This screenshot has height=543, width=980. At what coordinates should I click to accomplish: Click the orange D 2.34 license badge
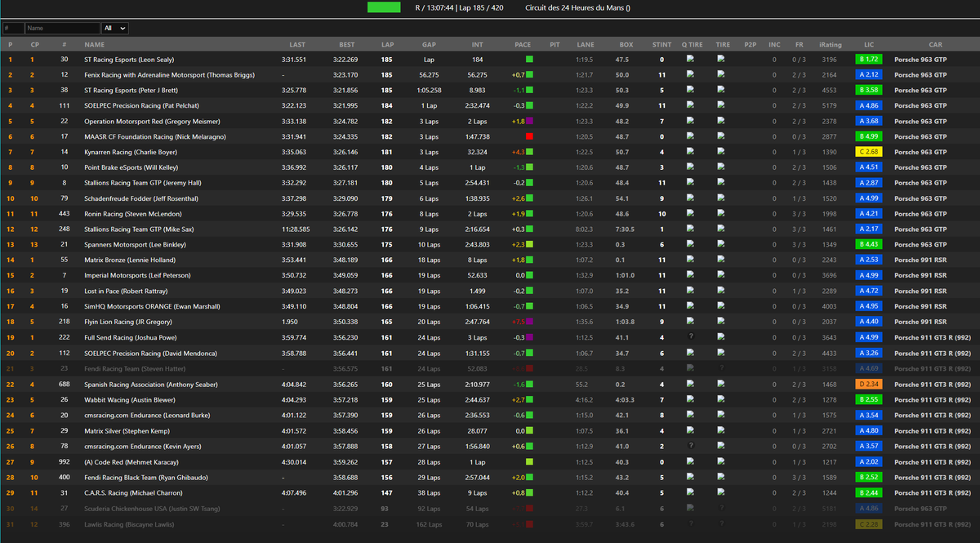coord(869,385)
